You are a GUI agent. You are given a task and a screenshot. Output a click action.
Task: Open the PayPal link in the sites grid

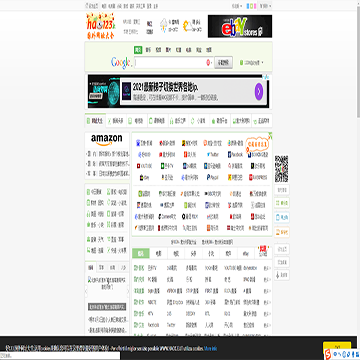pos(212,178)
